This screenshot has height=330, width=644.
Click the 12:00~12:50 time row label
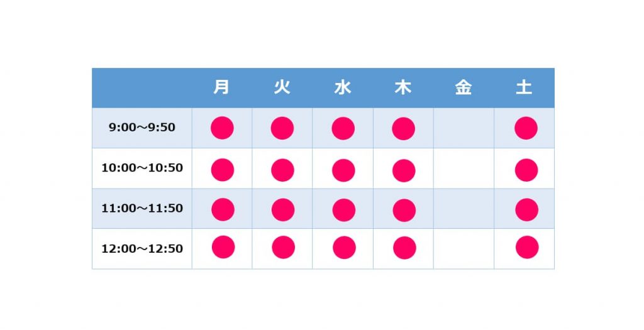coord(142,249)
